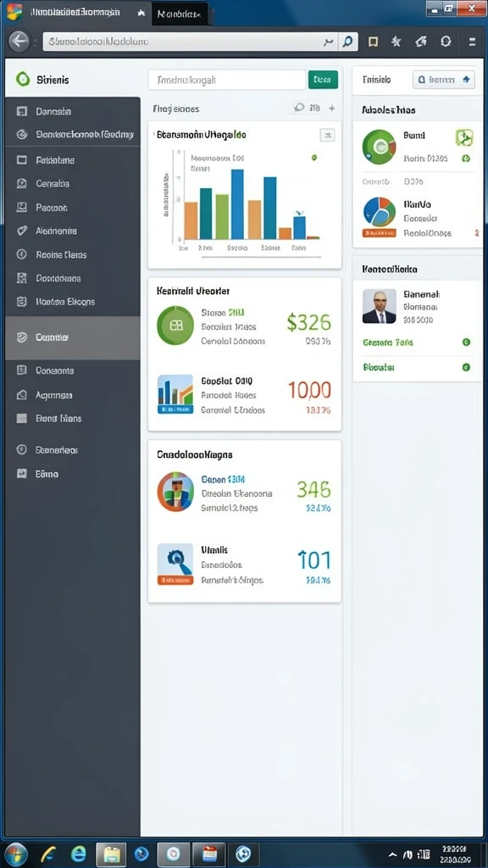Open Internet Explorer from the taskbar
The height and width of the screenshot is (868, 488).
point(80,854)
